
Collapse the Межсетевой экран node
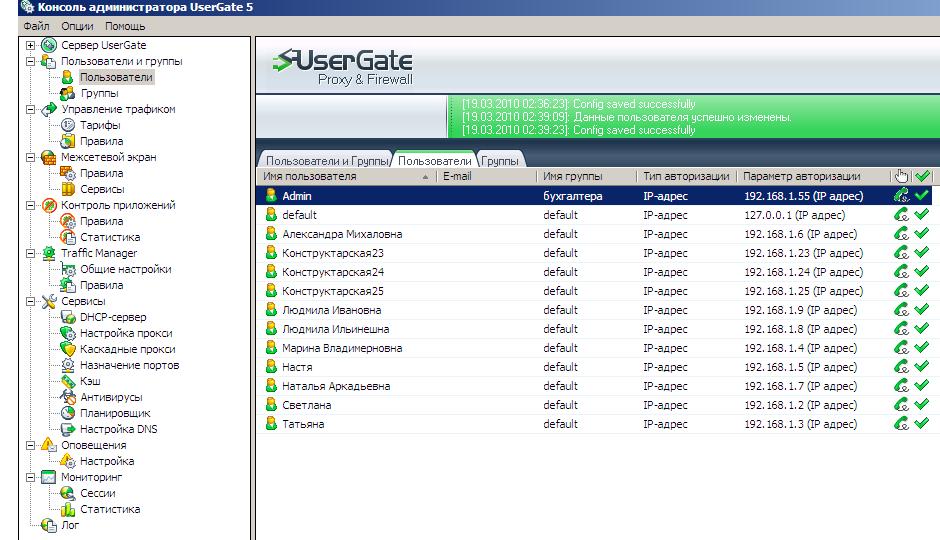point(31,158)
